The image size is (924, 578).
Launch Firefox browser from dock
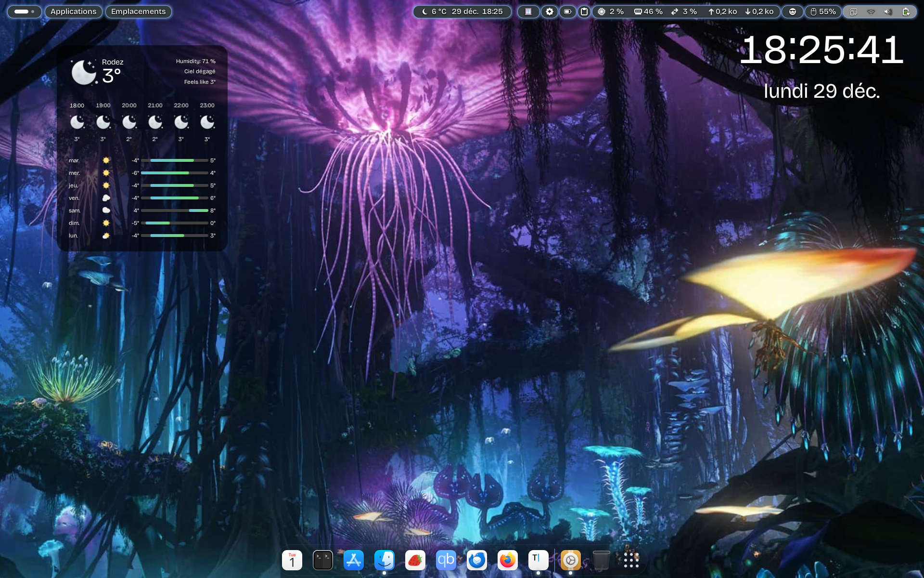(x=508, y=560)
